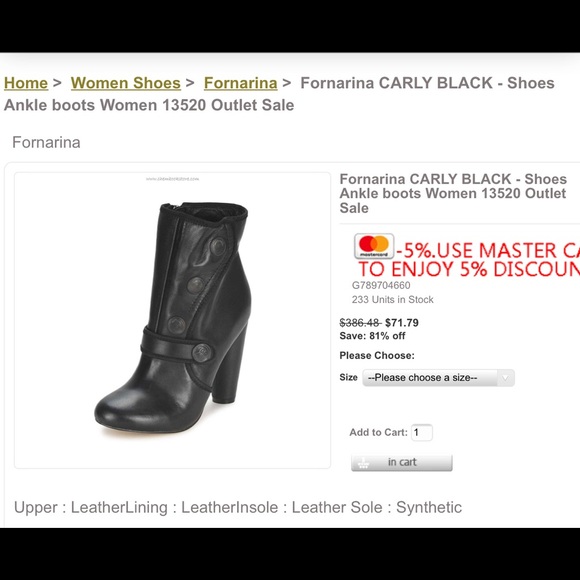
Task: Open the size selection dropdown
Action: (438, 378)
